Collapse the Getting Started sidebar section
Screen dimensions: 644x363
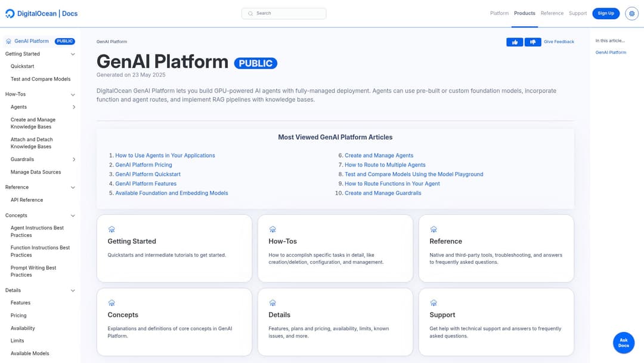pyautogui.click(x=73, y=54)
